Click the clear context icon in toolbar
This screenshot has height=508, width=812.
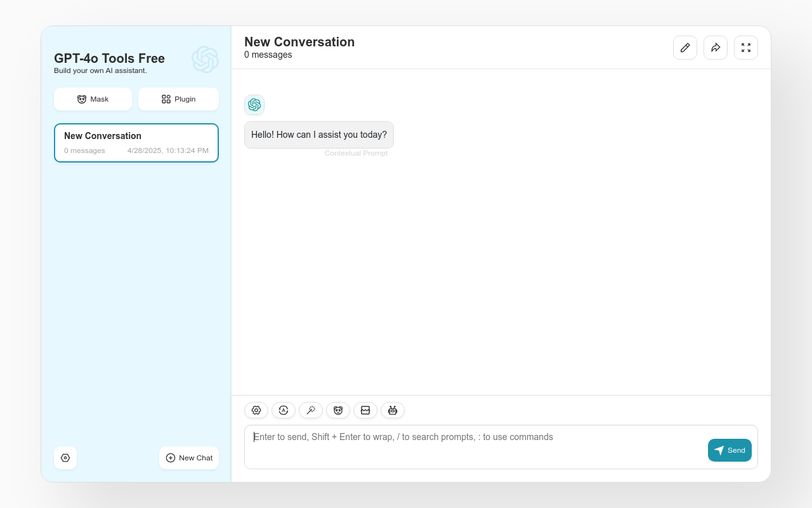click(x=365, y=410)
